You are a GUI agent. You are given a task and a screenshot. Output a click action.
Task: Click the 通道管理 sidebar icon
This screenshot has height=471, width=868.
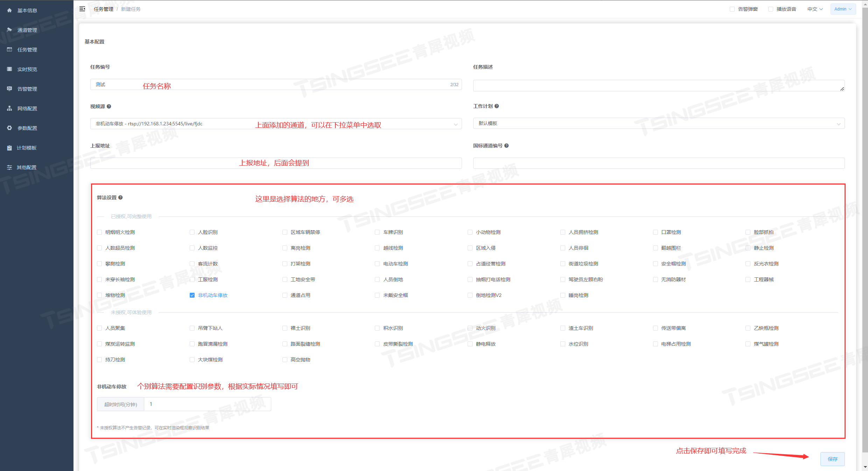9,30
